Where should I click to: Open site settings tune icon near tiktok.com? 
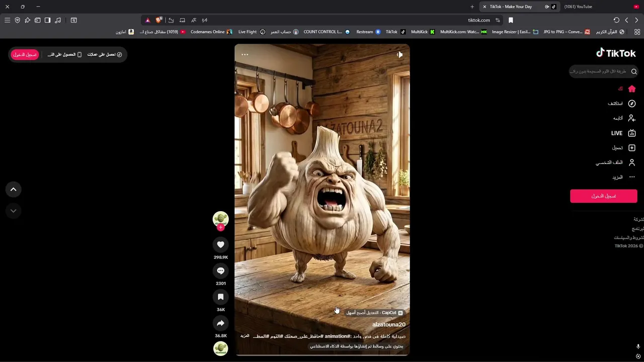click(498, 20)
